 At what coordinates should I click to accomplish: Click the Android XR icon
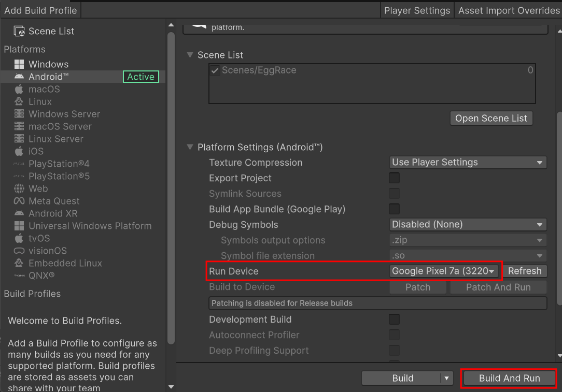(x=19, y=213)
